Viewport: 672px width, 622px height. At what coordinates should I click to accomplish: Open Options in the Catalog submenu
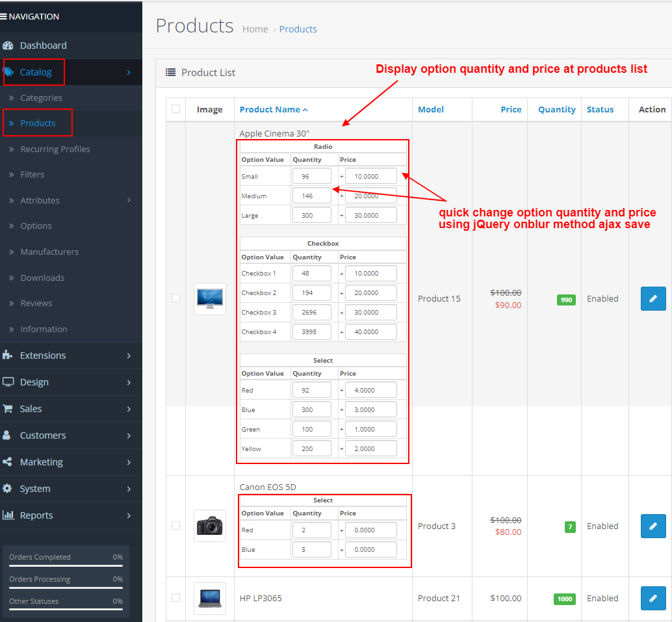tap(36, 226)
